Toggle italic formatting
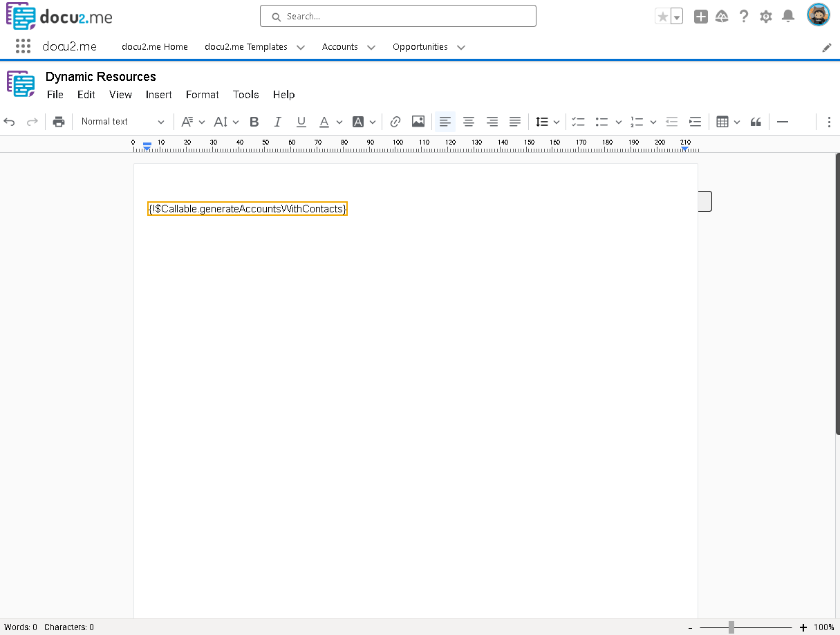The height and width of the screenshot is (635, 840). click(278, 122)
